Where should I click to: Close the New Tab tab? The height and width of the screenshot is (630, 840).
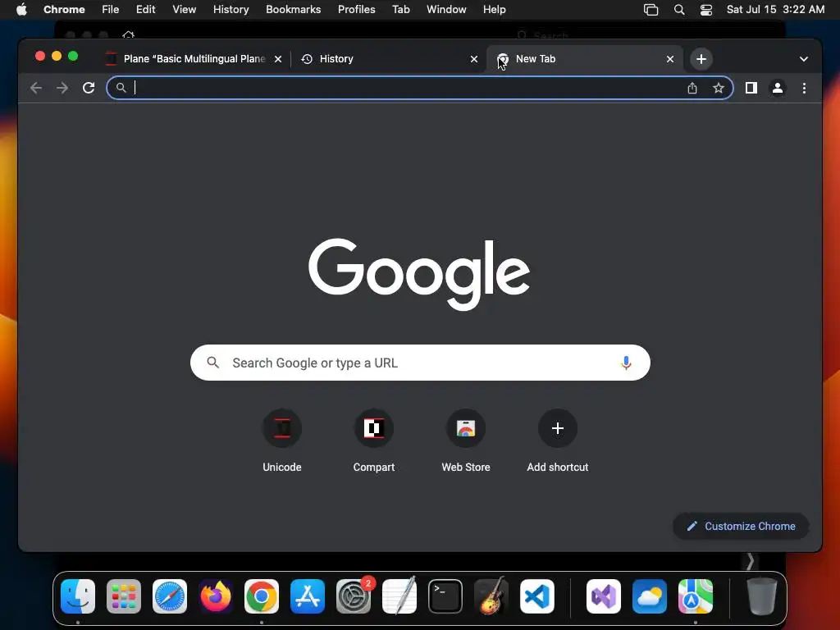coord(670,59)
